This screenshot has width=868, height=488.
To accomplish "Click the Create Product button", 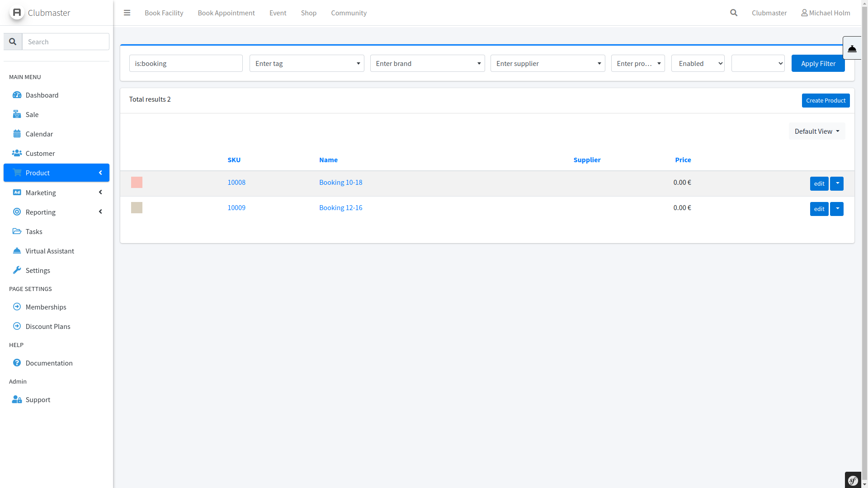I will click(826, 100).
